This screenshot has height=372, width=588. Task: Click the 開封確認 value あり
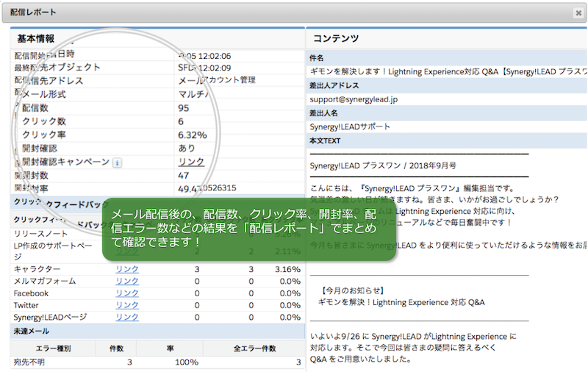187,148
